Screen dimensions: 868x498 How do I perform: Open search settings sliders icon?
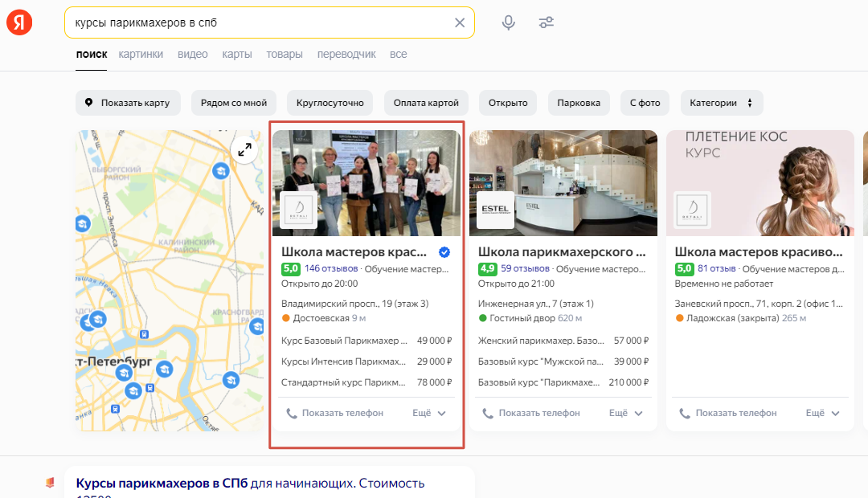[x=547, y=22]
